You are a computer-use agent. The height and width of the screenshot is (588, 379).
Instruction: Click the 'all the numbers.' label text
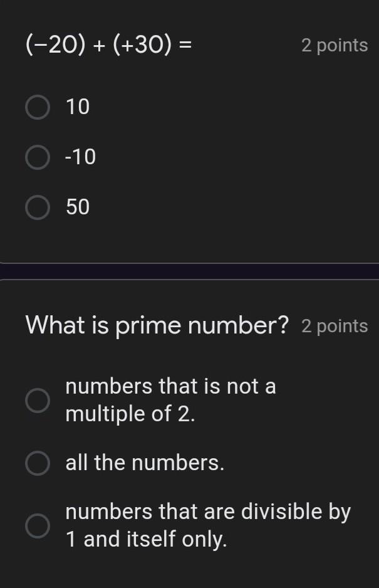pos(145,463)
